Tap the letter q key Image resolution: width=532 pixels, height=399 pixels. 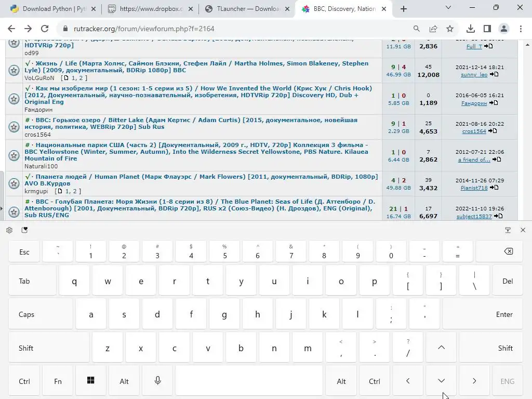[74, 281]
